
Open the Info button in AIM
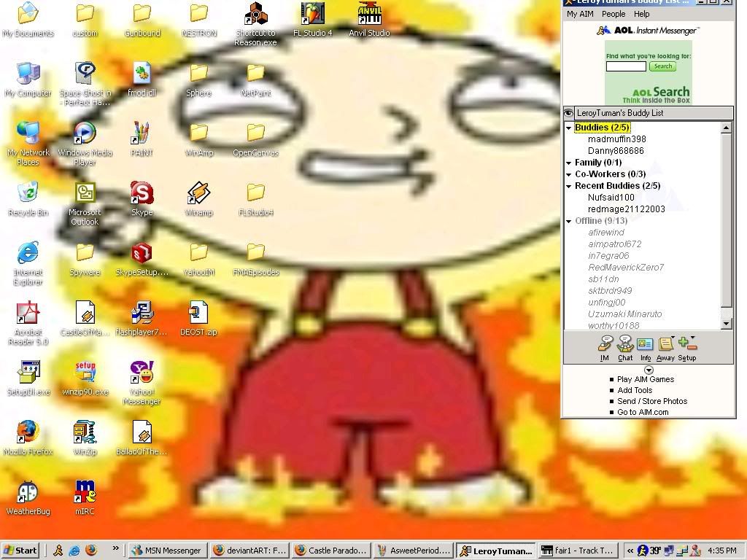pyautogui.click(x=645, y=349)
